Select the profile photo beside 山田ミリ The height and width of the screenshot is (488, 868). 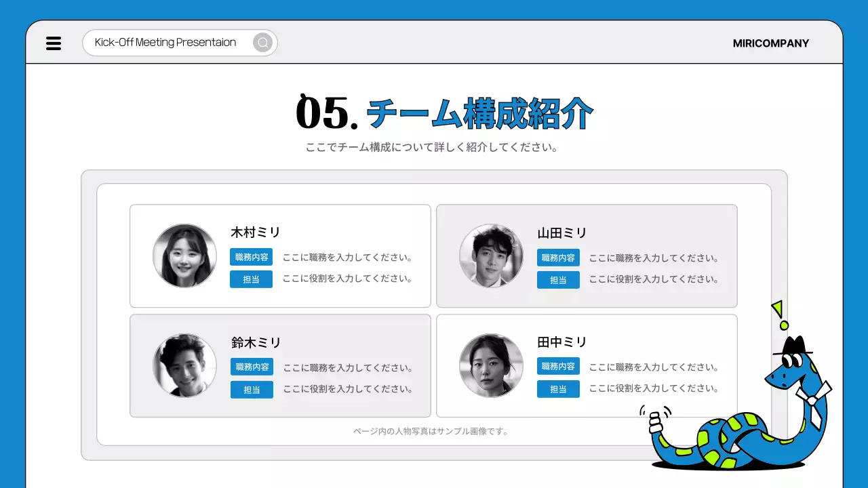(x=491, y=256)
